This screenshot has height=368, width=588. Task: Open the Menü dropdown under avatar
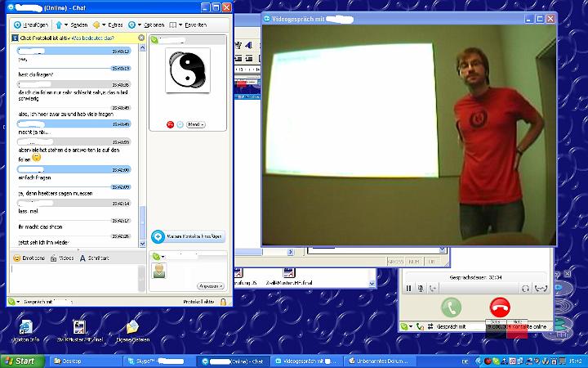coord(196,124)
